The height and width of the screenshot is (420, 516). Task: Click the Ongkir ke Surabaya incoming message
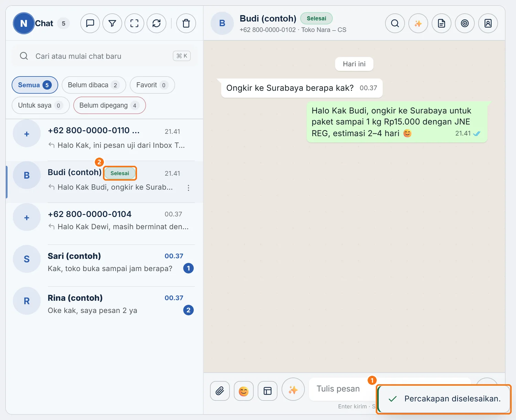302,88
